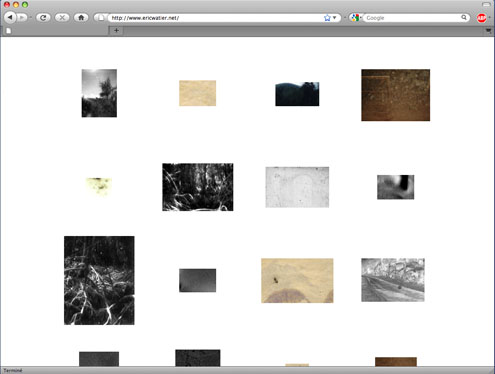Open the pale yellow stained thumbnail

coord(99,186)
